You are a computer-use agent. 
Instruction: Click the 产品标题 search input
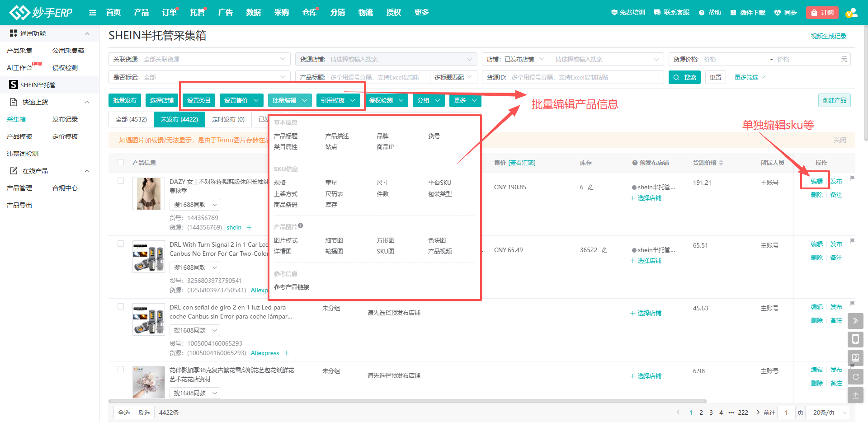click(x=363, y=77)
